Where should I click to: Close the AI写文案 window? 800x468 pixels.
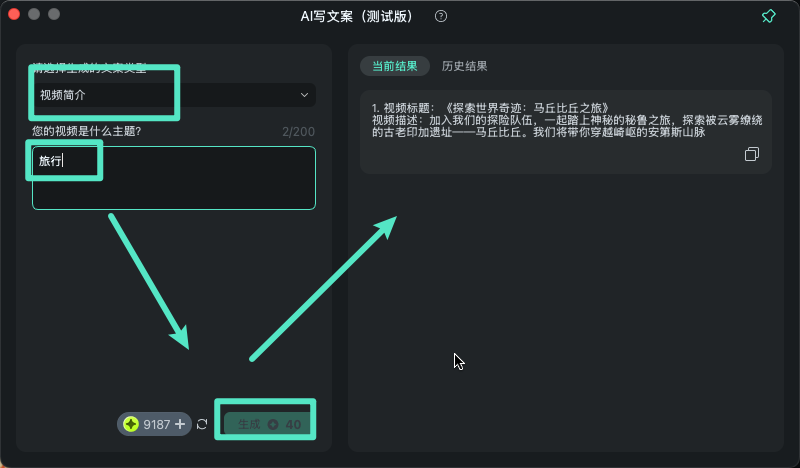coord(15,15)
